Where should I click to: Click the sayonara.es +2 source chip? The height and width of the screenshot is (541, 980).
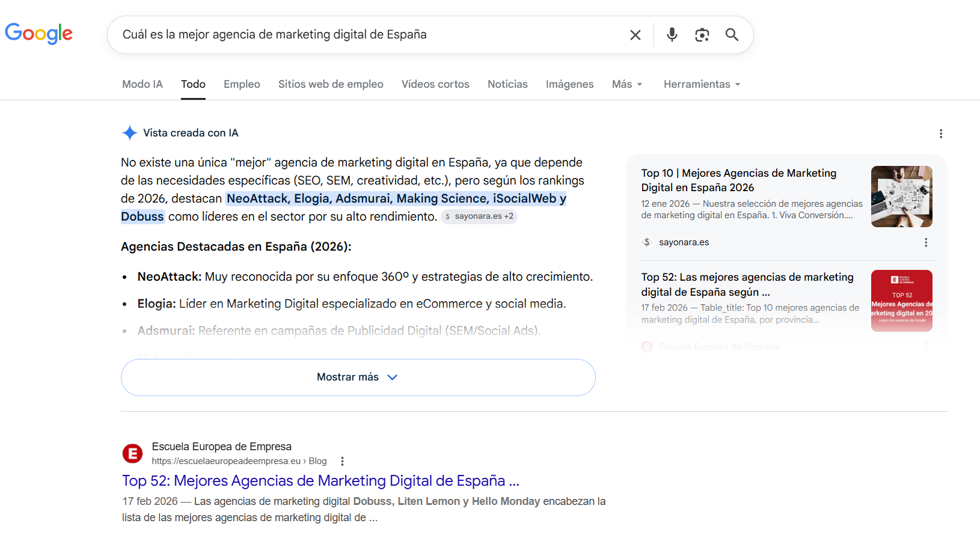[479, 216]
